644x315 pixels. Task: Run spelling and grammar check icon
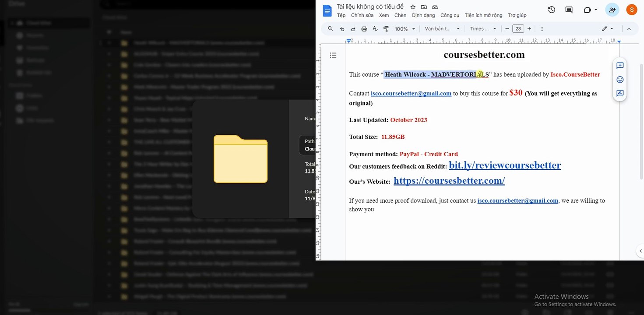click(x=375, y=29)
